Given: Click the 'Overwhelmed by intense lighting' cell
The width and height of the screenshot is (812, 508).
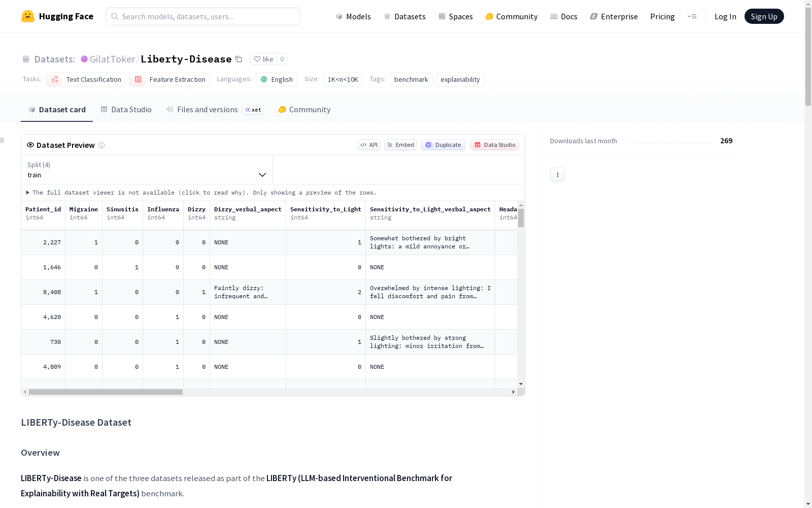Looking at the screenshot, I should point(430,292).
